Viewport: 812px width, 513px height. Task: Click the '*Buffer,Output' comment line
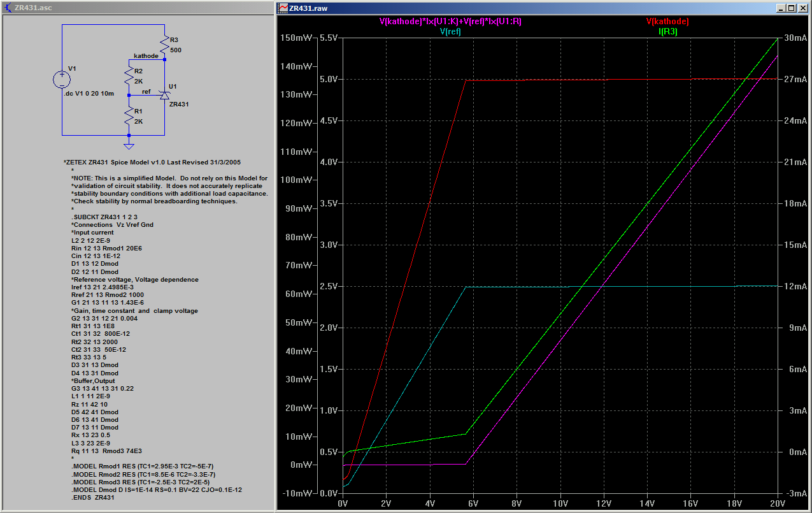(x=93, y=380)
